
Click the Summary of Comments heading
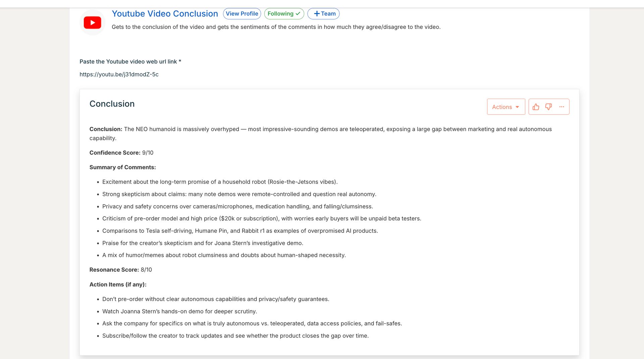click(122, 167)
